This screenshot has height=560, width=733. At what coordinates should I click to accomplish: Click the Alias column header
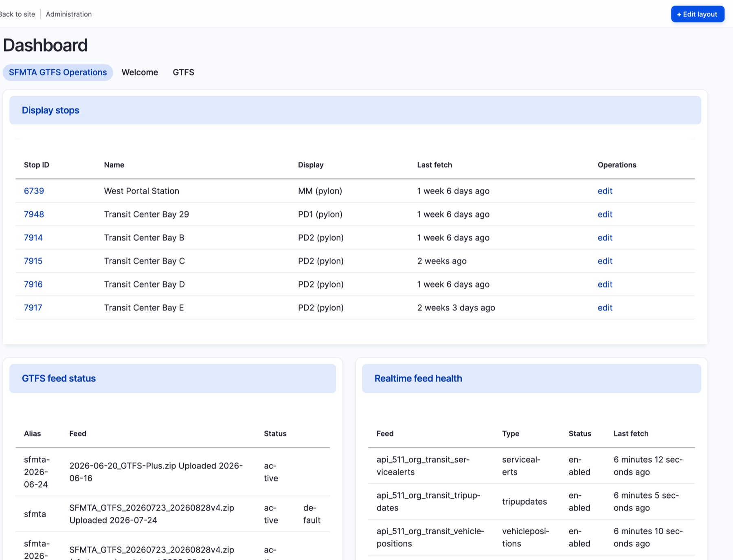coord(33,434)
